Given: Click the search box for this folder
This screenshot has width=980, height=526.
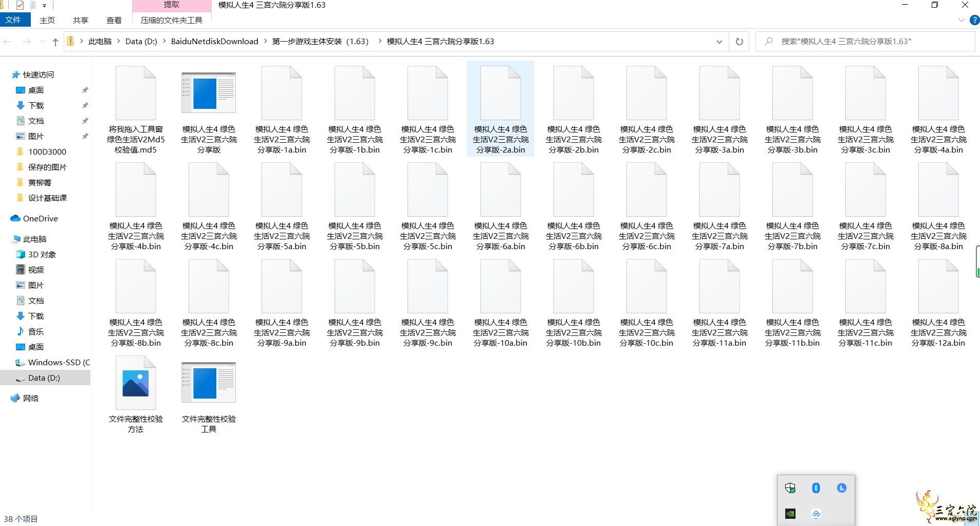Looking at the screenshot, I should pyautogui.click(x=865, y=42).
